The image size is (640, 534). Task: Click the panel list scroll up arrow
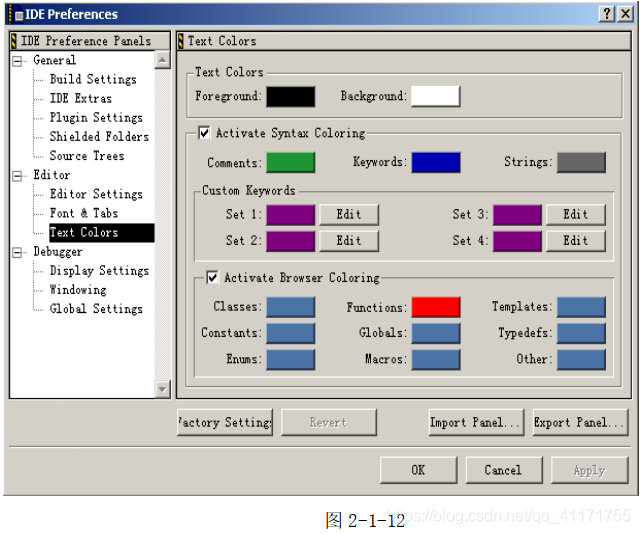point(162,60)
